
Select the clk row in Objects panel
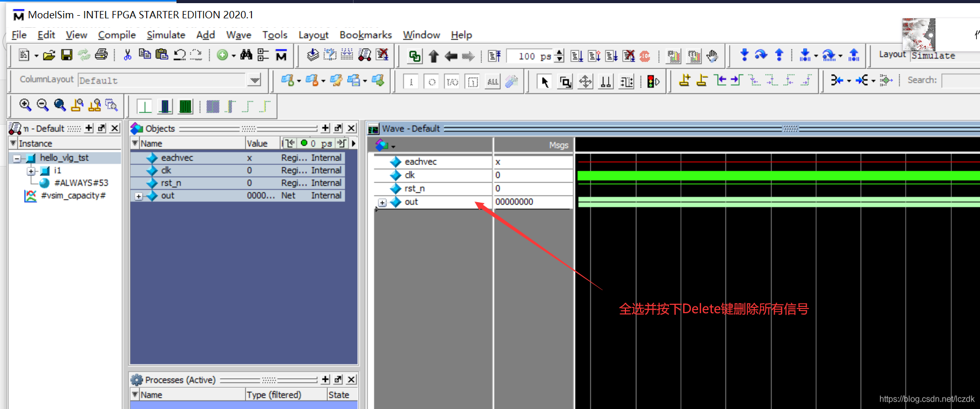[x=237, y=170]
